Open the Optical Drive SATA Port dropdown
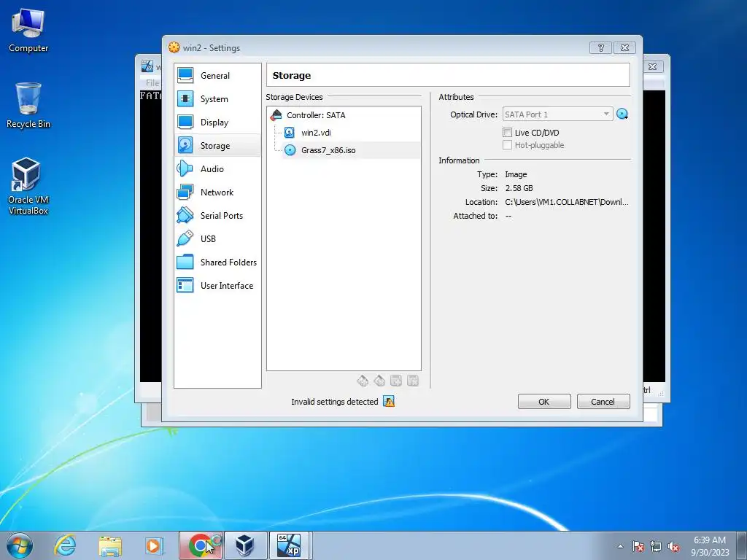Viewport: 747px width, 560px height. (x=557, y=114)
